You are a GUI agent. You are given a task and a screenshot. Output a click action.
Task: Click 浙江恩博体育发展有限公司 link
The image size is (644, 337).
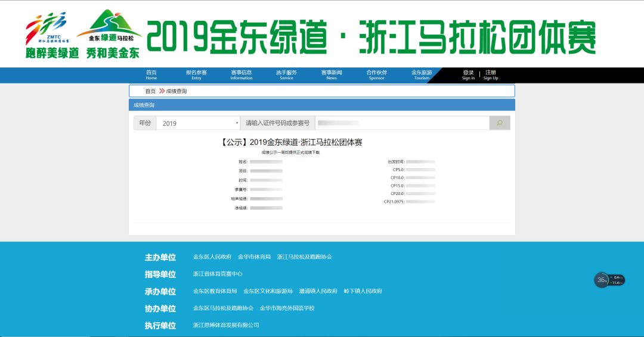coord(227,325)
